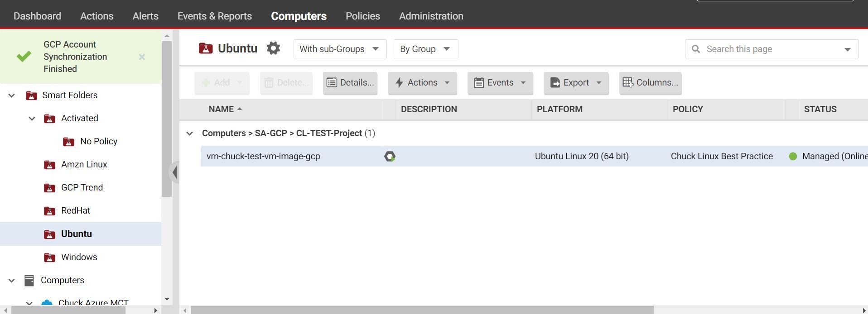Sort by the PLATFORM column header
Viewport: 868px width, 314px height.
(559, 109)
